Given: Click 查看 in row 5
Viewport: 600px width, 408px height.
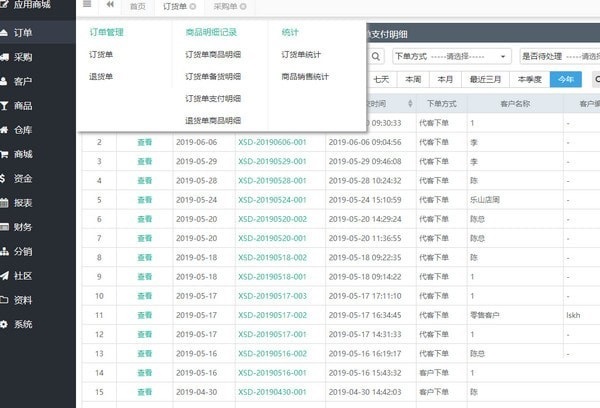Looking at the screenshot, I should tap(145, 200).
